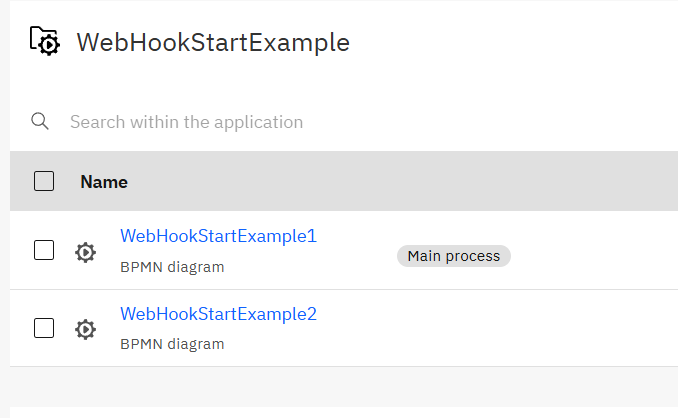Screen dimensions: 678x418
Task: Focus the Search within the application field
Action: 300,122
